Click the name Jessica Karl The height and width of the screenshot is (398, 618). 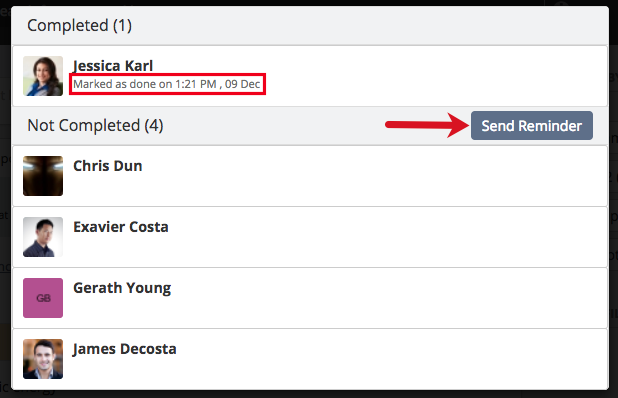coord(113,66)
